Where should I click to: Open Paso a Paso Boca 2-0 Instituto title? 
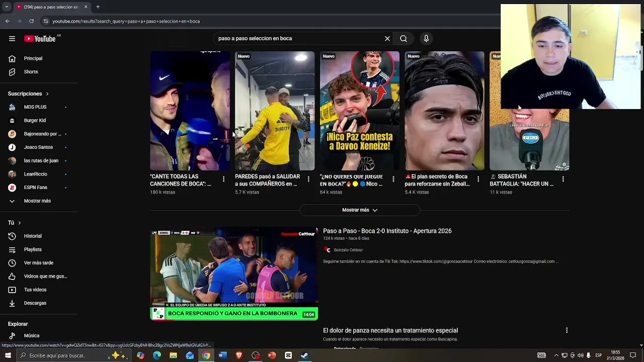387,231
